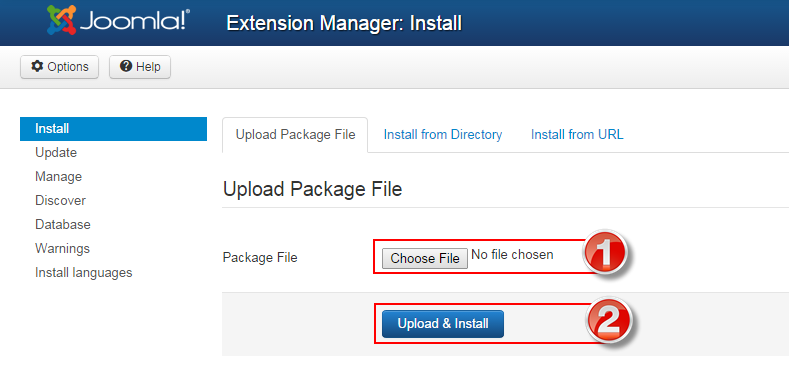The width and height of the screenshot is (789, 390).
Task: Click the Choose File button
Action: pos(425,258)
